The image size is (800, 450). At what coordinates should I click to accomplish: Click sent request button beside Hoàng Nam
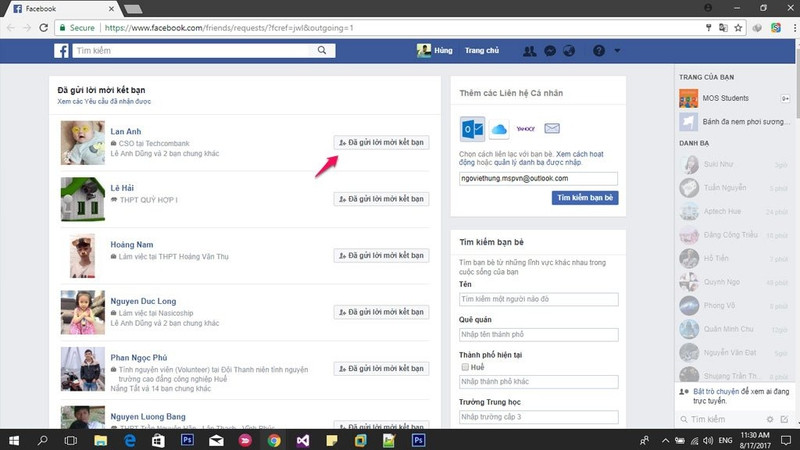pyautogui.click(x=382, y=256)
